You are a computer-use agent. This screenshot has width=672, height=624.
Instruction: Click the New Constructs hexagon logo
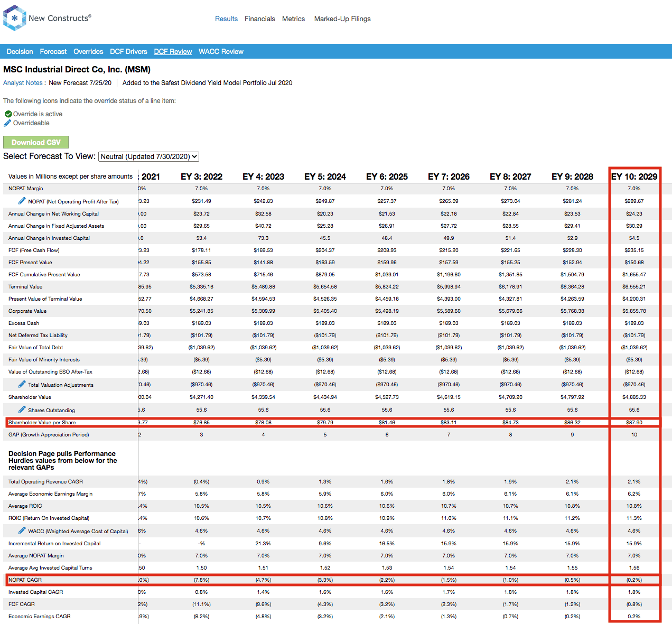pyautogui.click(x=14, y=18)
